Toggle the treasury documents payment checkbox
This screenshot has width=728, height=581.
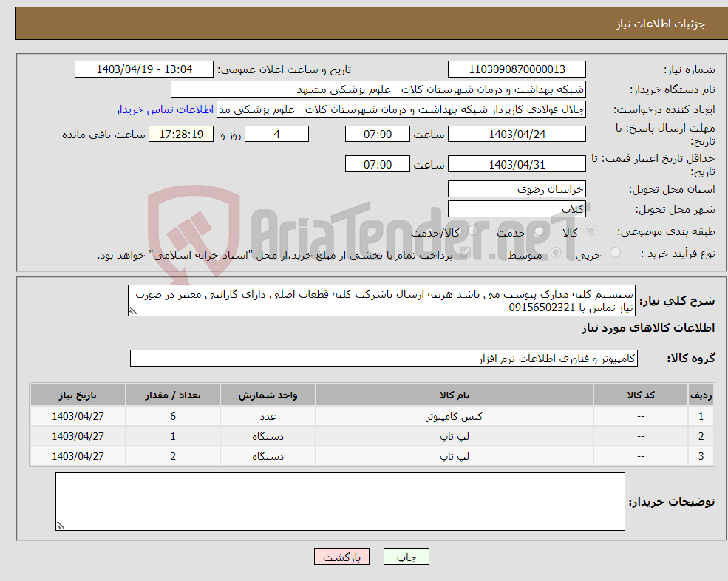pos(465,253)
